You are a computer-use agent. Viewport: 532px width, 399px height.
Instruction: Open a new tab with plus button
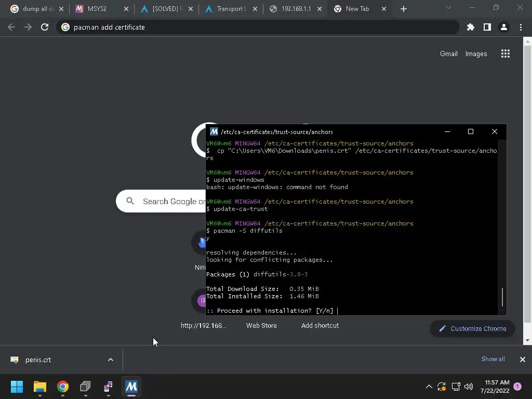click(x=403, y=9)
